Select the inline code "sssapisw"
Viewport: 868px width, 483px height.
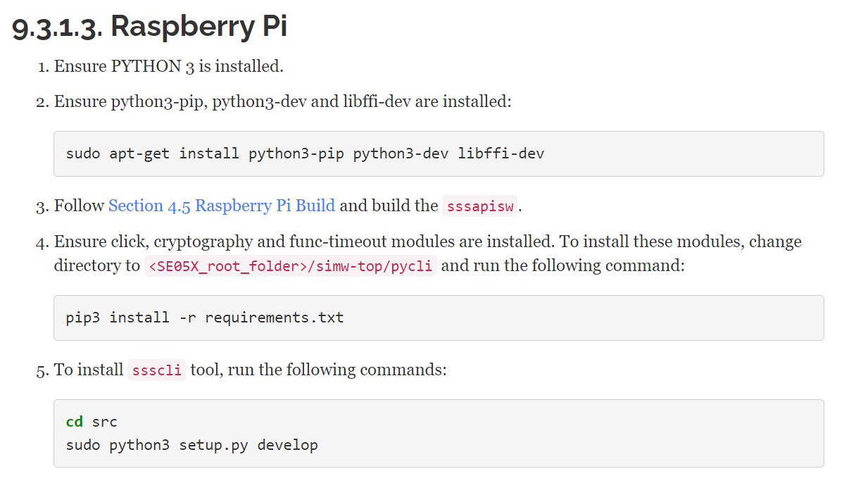tap(479, 206)
